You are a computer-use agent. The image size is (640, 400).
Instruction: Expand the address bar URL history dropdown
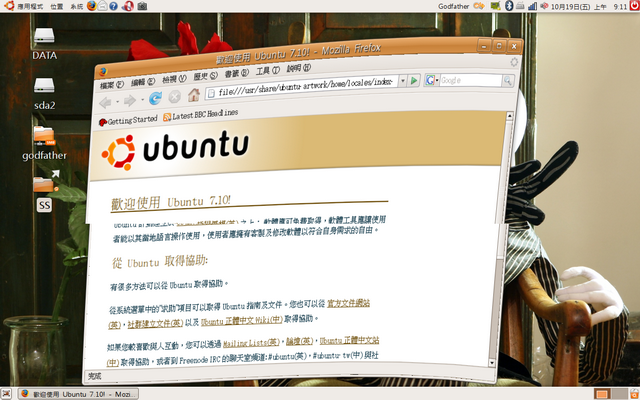402,81
